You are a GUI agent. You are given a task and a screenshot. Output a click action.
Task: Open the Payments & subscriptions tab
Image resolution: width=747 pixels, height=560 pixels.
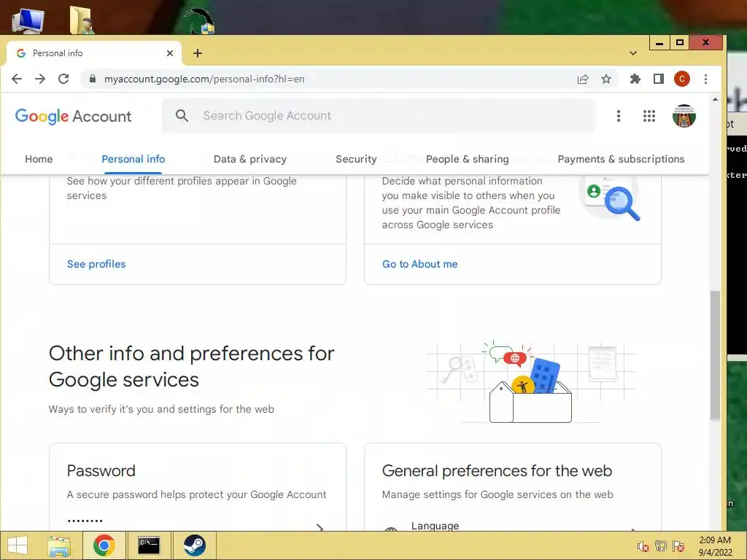[x=622, y=159]
